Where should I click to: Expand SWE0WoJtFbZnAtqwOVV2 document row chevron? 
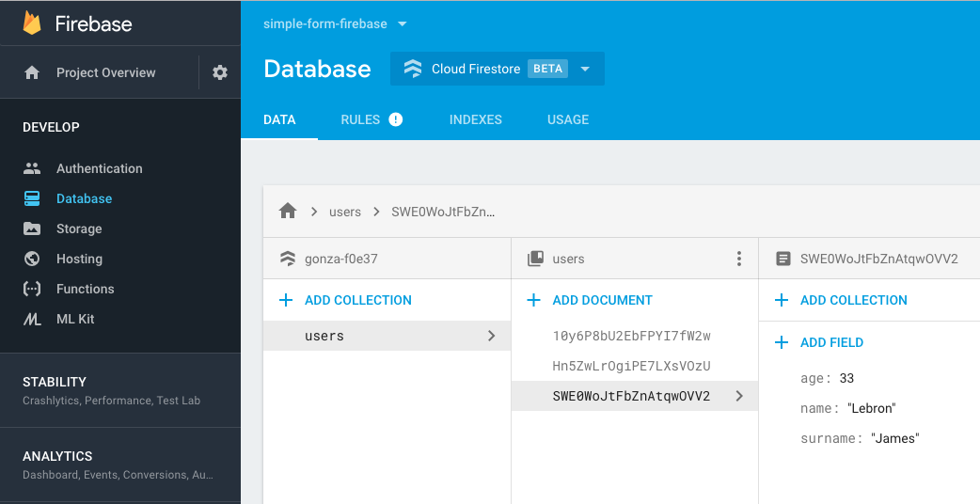tap(739, 396)
